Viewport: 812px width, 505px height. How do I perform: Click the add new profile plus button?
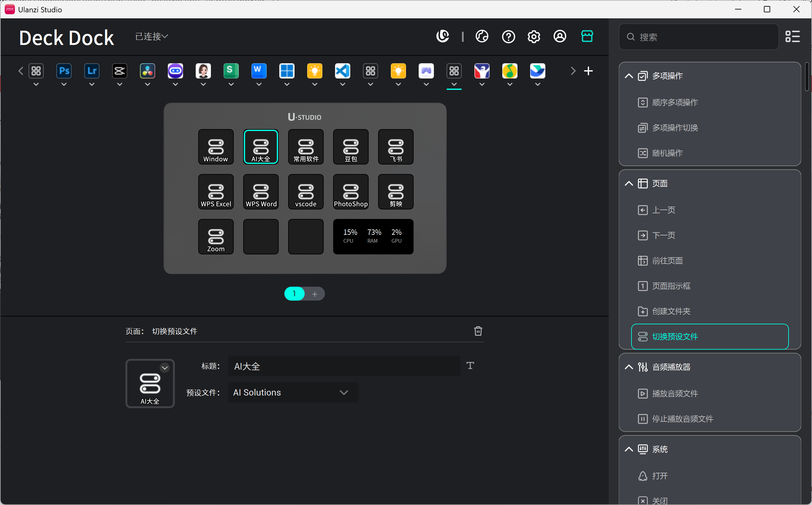pyautogui.click(x=588, y=71)
